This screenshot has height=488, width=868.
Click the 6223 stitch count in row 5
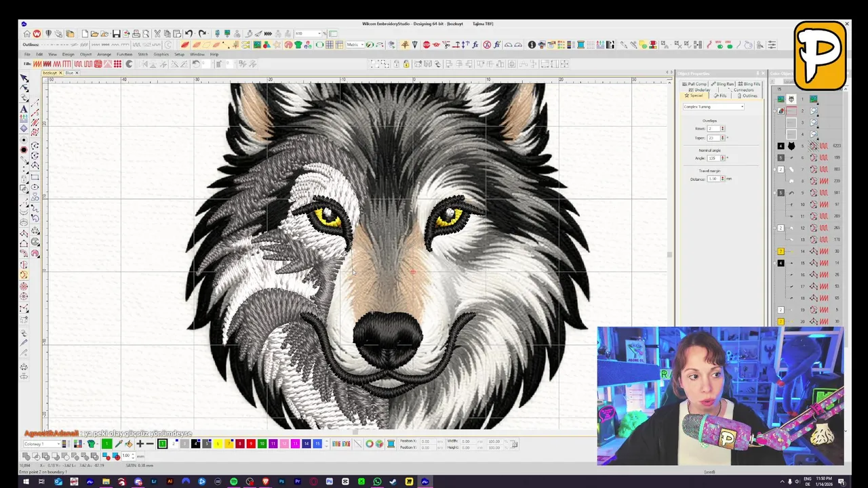837,146
